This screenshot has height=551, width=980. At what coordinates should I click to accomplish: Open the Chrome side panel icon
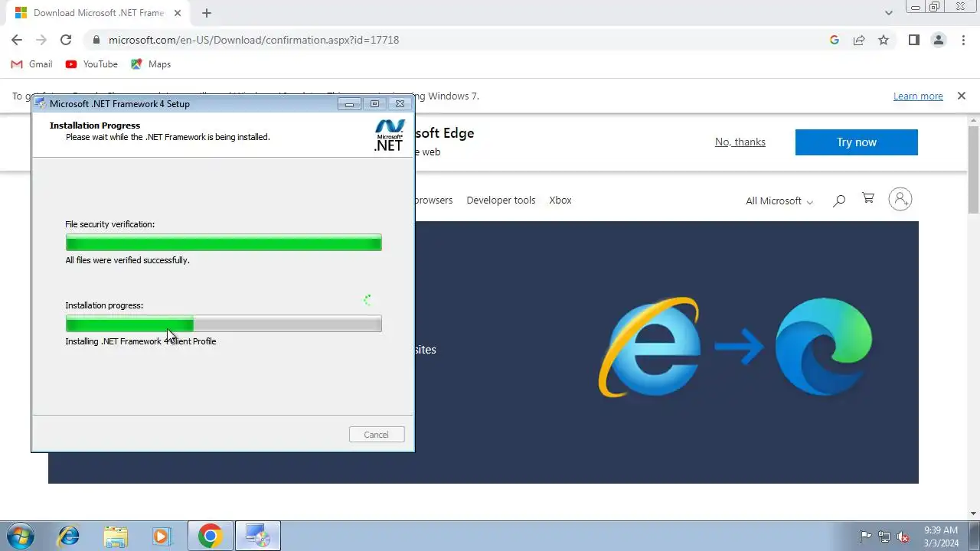point(913,40)
